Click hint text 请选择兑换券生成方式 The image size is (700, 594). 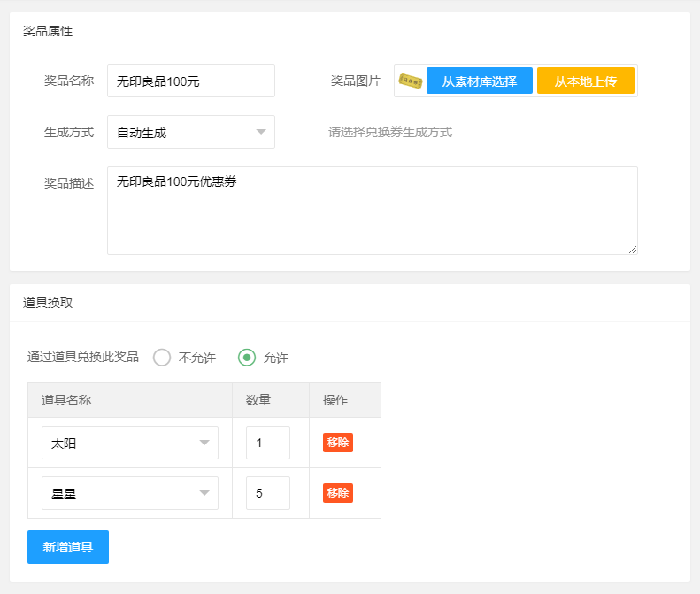click(390, 132)
